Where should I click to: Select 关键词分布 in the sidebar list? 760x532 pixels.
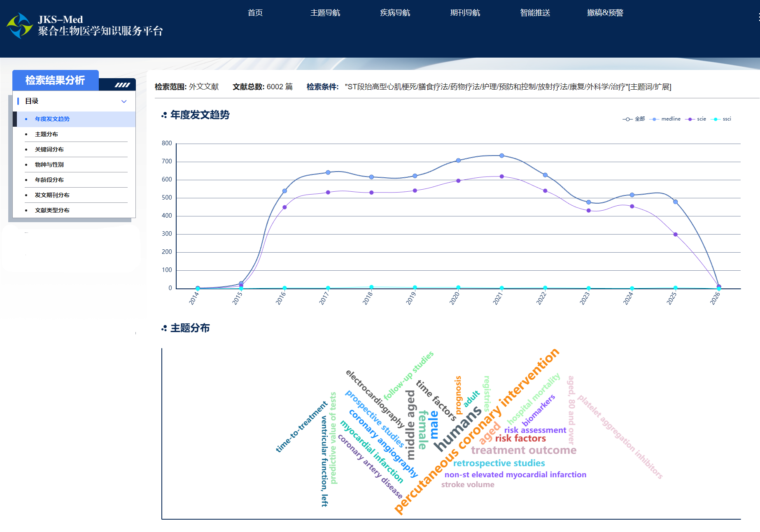coord(49,149)
